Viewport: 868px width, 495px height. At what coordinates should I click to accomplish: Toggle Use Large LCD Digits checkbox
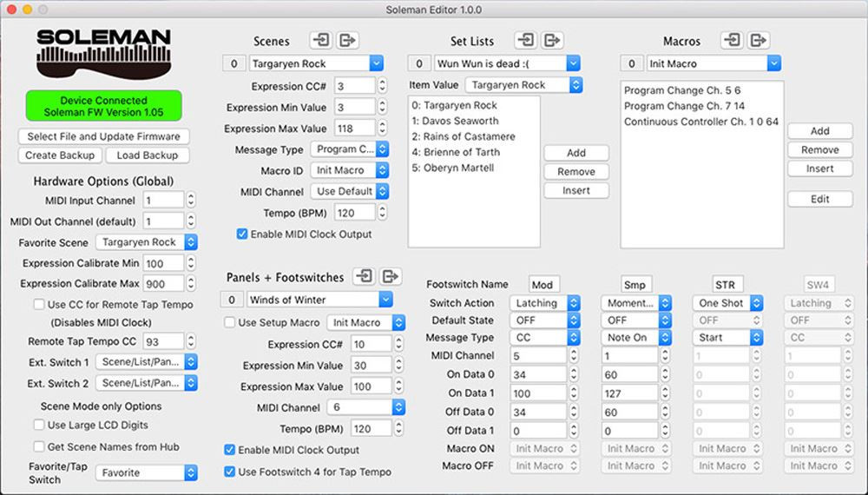click(x=39, y=426)
